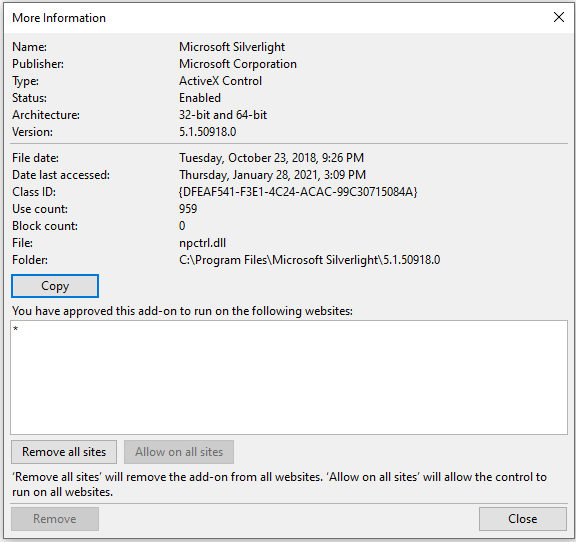
Task: Select the asterisk entry in approved websites list
Action: 15,329
